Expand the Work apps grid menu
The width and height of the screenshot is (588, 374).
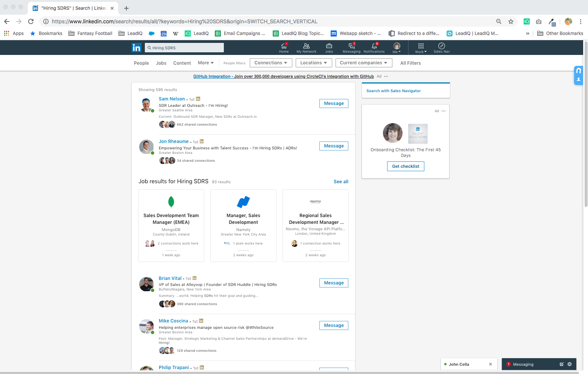click(421, 48)
